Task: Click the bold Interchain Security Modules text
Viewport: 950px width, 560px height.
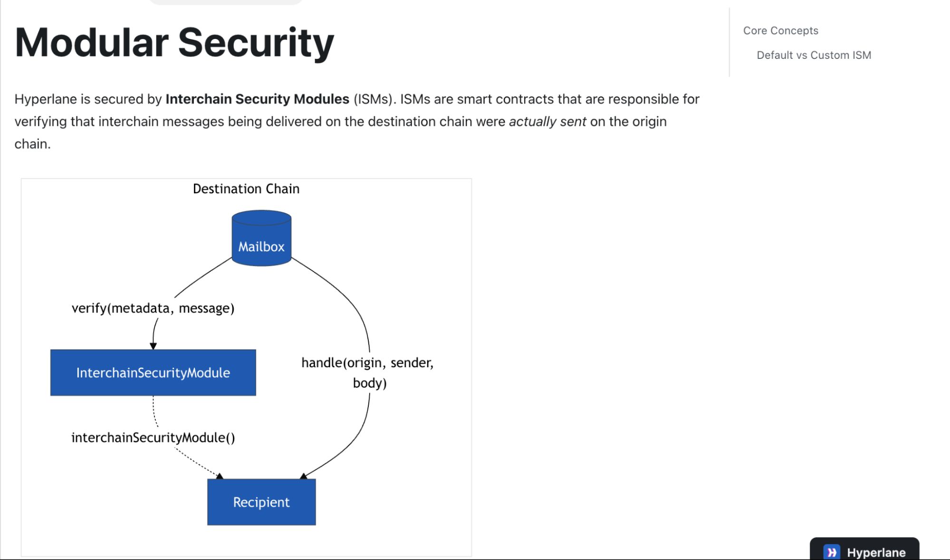Action: coord(257,99)
